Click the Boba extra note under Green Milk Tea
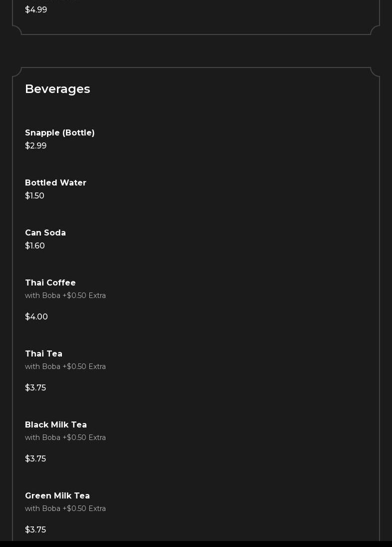Image resolution: width=392 pixels, height=547 pixels. pyautogui.click(x=65, y=508)
